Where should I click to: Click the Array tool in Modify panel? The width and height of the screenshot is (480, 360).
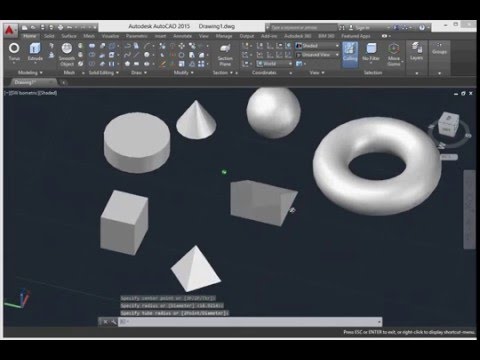coord(201,64)
